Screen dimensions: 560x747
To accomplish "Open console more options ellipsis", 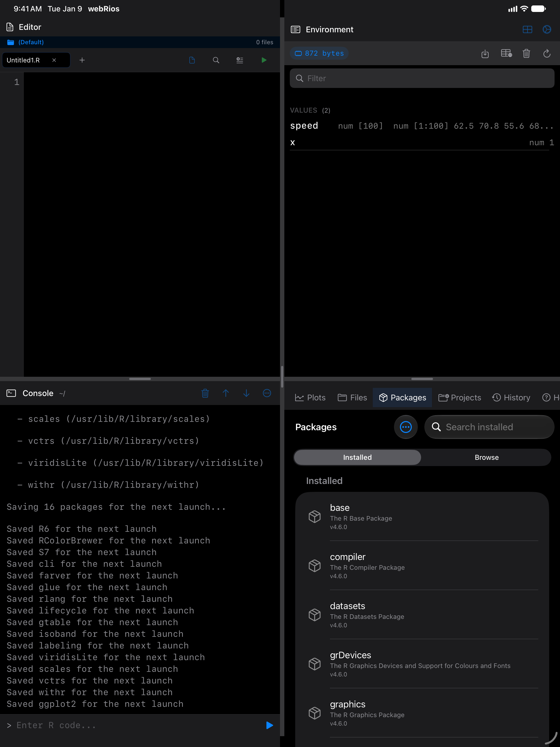I will tap(267, 393).
